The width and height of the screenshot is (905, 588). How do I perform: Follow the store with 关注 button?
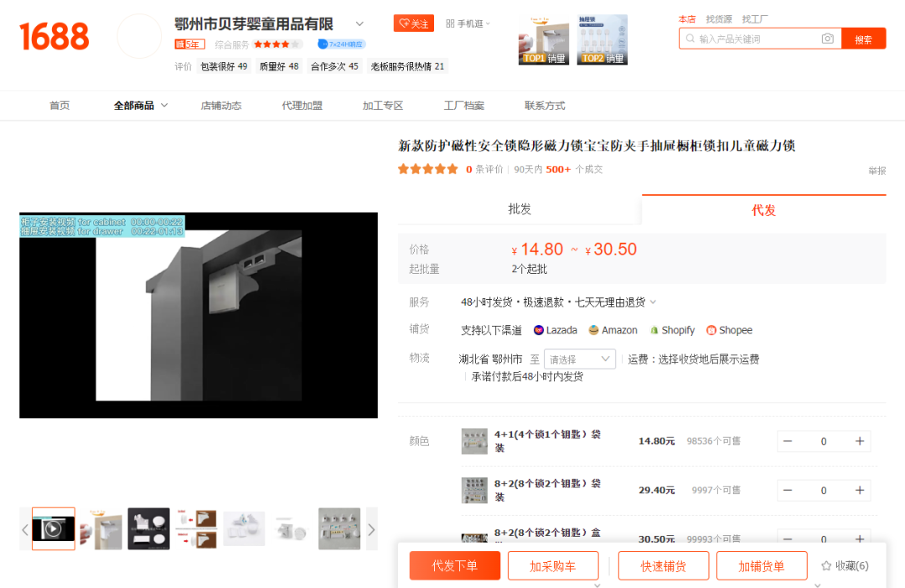pos(413,23)
